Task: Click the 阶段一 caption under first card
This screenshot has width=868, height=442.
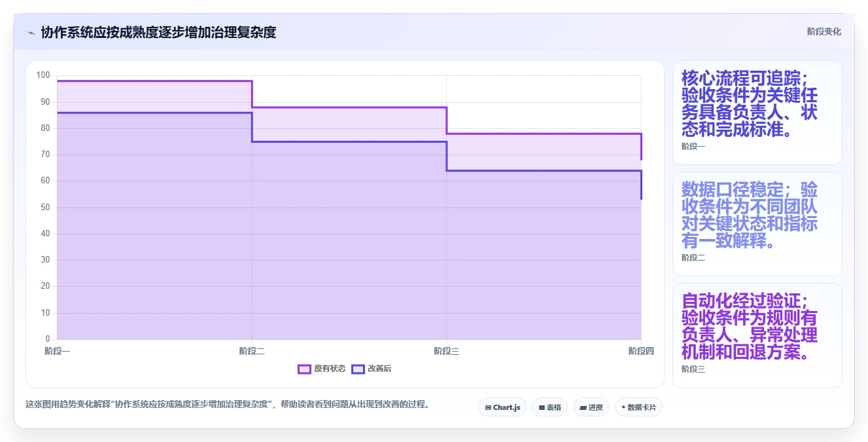Action: tap(693, 147)
